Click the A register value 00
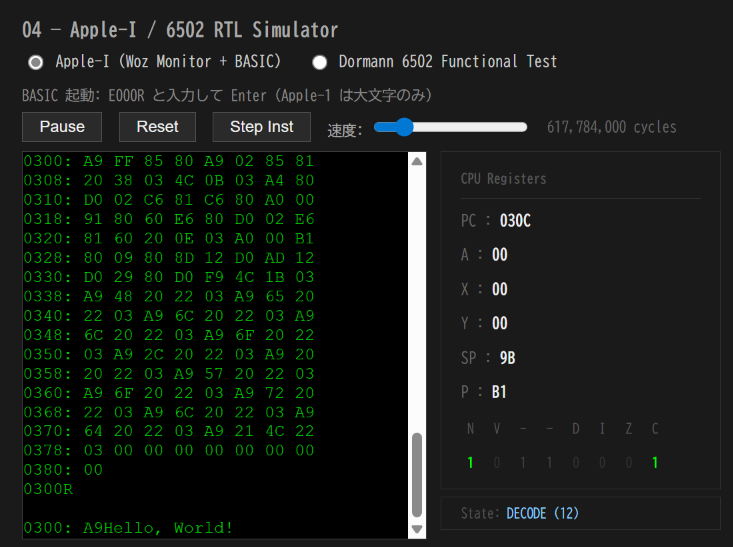This screenshot has height=547, width=733. point(499,255)
